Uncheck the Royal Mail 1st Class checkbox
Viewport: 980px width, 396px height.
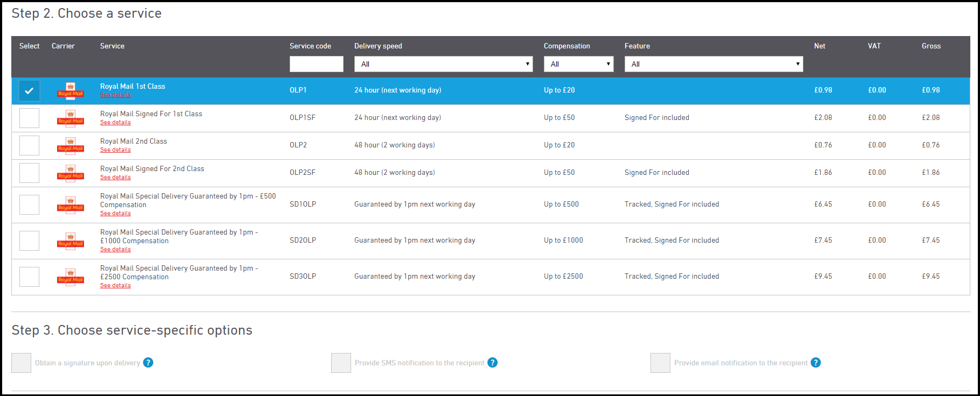click(29, 91)
